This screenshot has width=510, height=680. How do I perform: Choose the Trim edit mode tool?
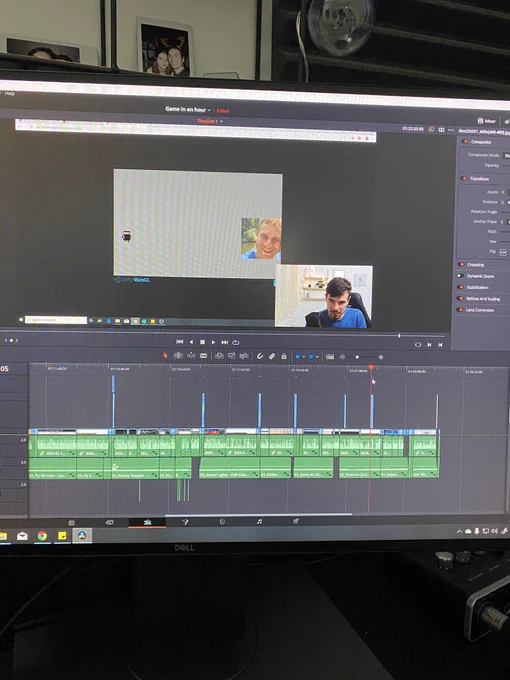tap(178, 356)
